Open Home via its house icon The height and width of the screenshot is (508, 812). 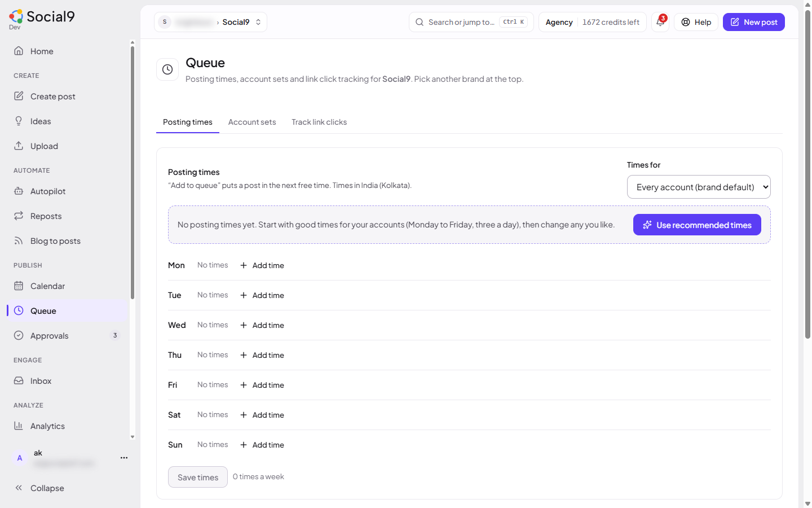tap(19, 51)
